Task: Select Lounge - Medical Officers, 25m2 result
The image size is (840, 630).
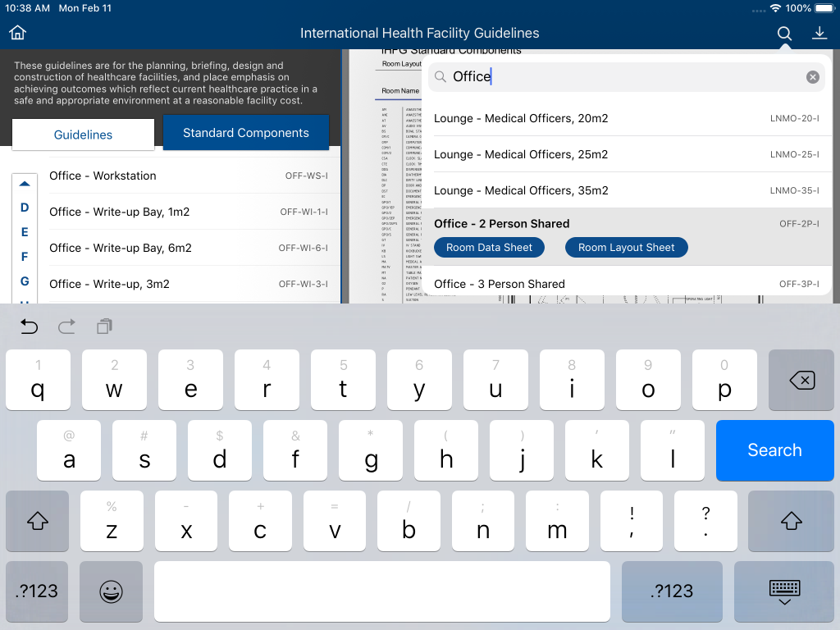Action: (626, 154)
